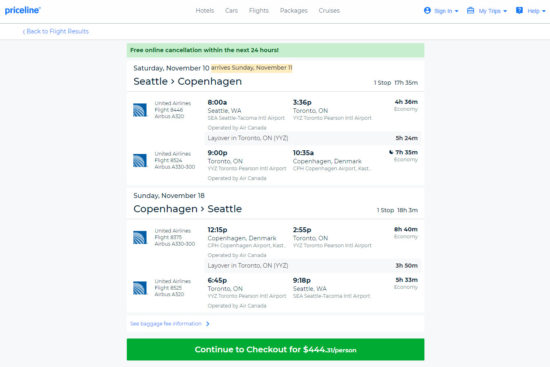This screenshot has height=367, width=550.
Task: Click United Airlines logo for Flight 8524
Action: coord(140,161)
